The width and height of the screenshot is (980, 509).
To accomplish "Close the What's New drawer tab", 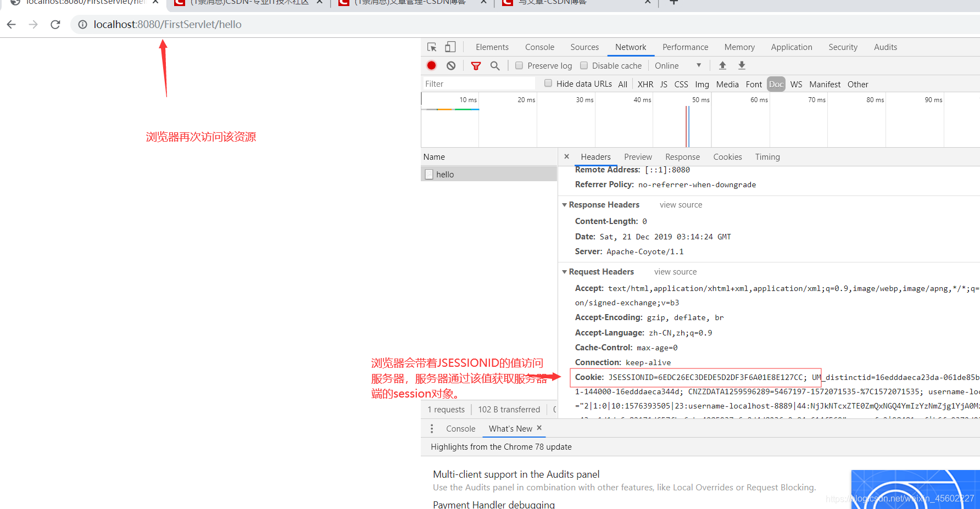I will tap(539, 428).
